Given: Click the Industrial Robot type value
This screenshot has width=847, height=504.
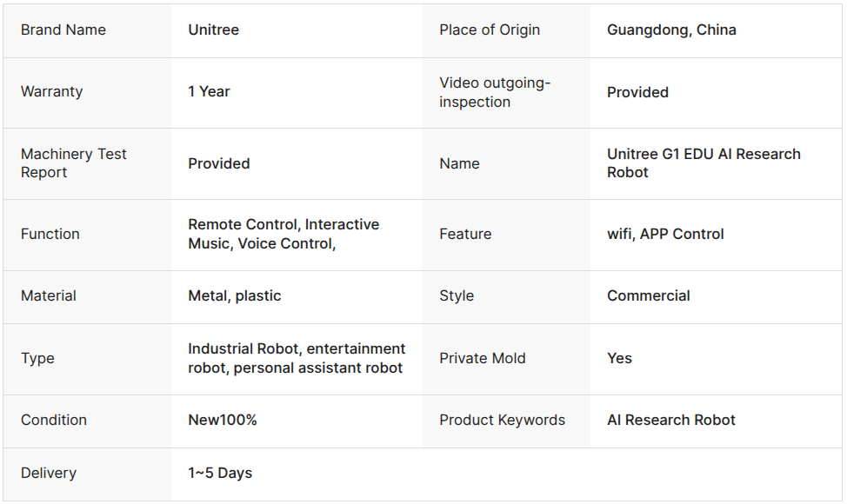Looking at the screenshot, I should [x=297, y=358].
